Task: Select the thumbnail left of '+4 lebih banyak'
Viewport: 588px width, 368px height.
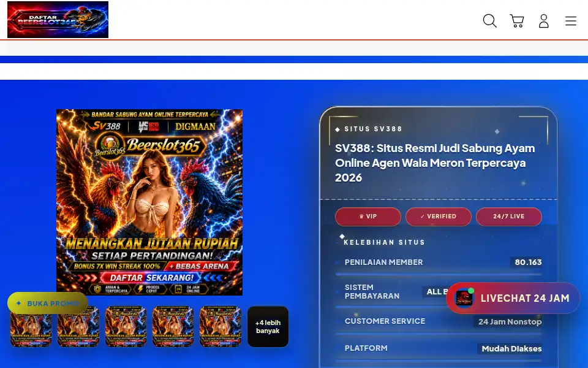Action: [x=220, y=327]
